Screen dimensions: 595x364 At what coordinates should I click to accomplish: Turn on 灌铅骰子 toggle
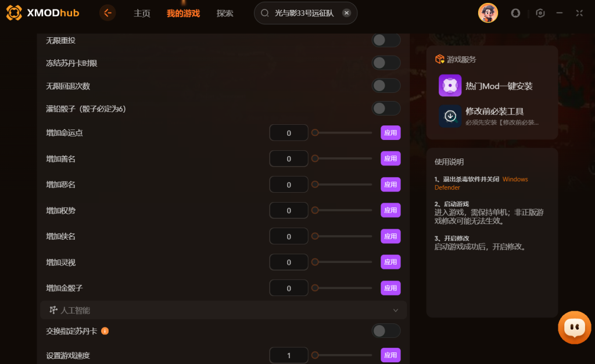point(386,109)
